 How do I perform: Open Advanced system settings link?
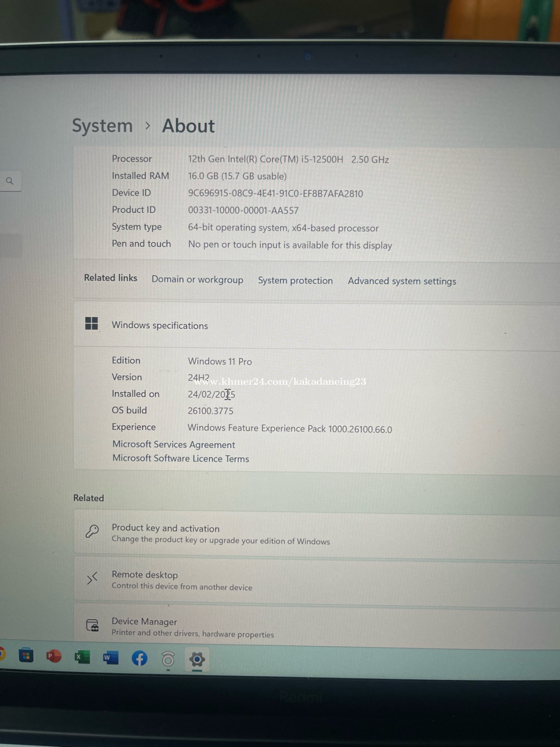point(402,281)
